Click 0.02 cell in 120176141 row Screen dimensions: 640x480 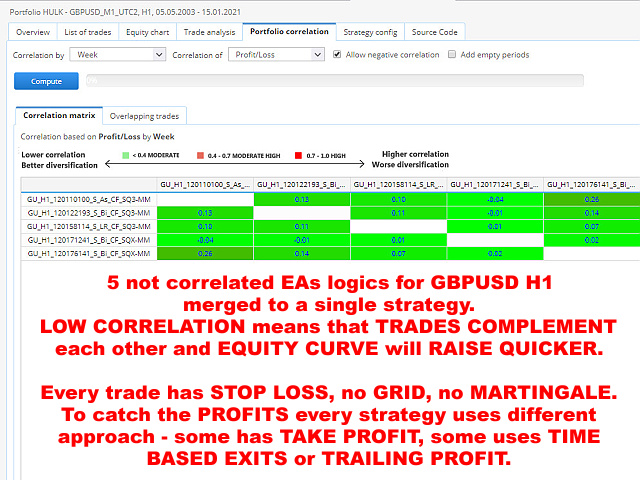pos(495,253)
